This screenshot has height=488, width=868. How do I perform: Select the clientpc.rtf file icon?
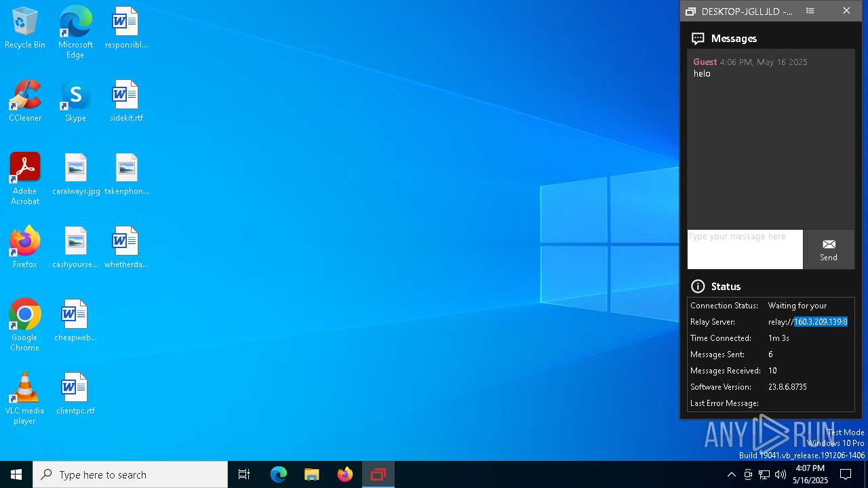point(75,394)
